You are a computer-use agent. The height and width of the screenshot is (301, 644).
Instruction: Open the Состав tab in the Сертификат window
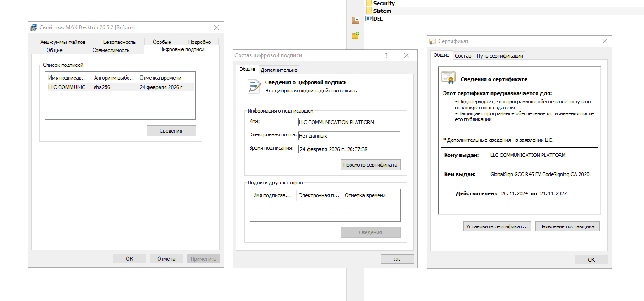[463, 56]
